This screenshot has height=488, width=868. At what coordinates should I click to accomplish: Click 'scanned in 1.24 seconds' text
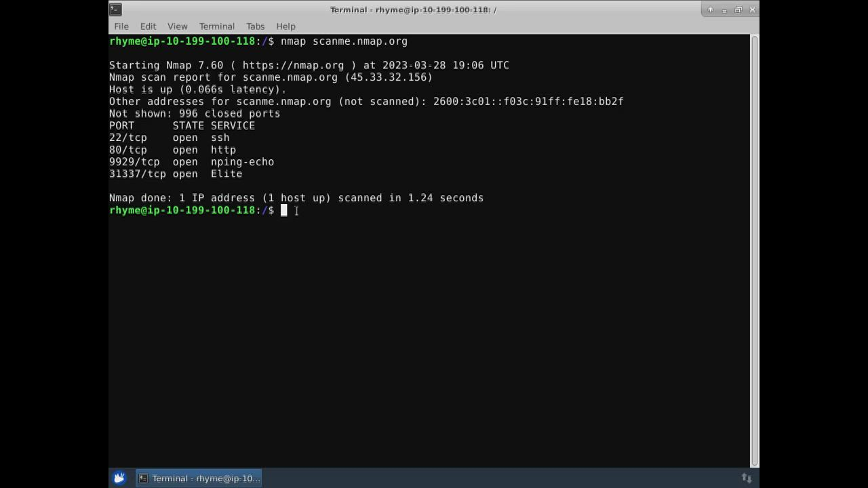411,198
